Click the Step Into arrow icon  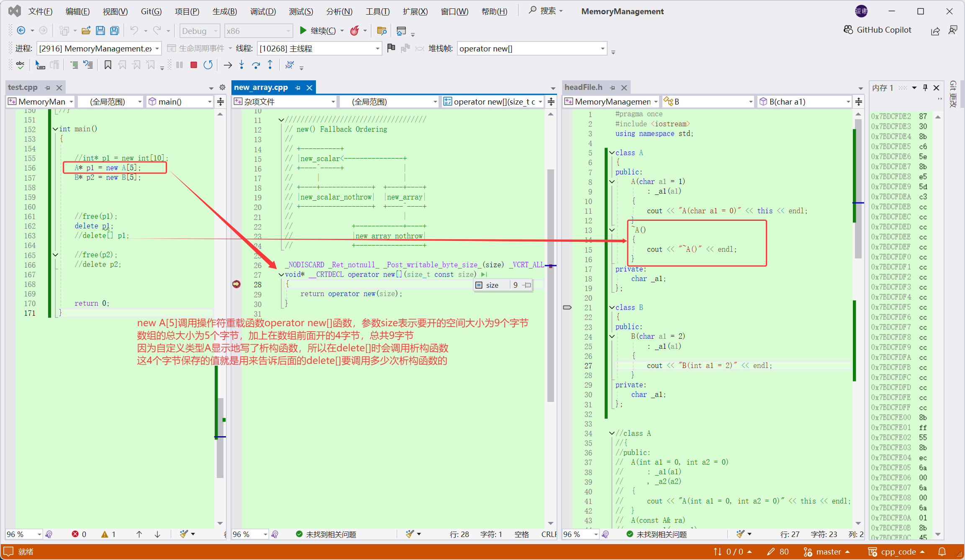(241, 65)
